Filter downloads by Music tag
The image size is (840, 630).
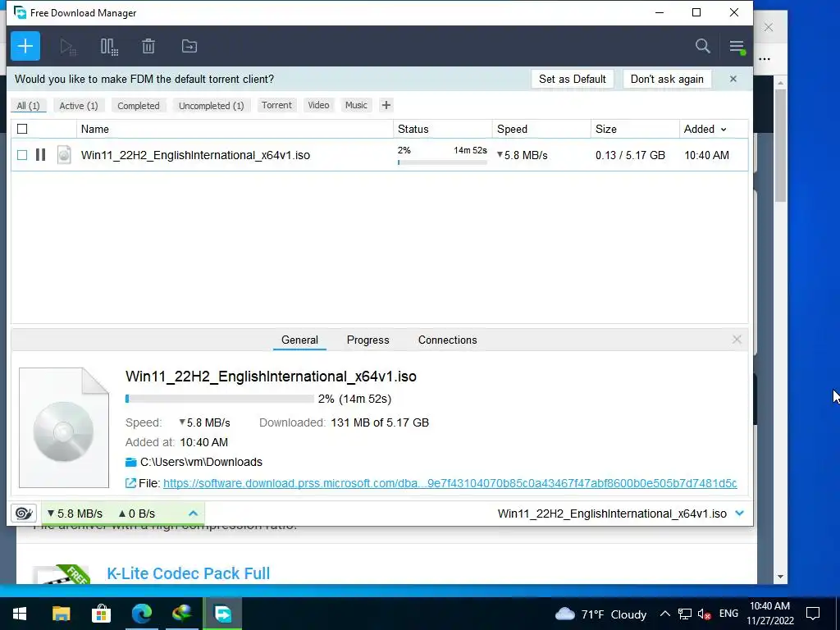point(356,105)
